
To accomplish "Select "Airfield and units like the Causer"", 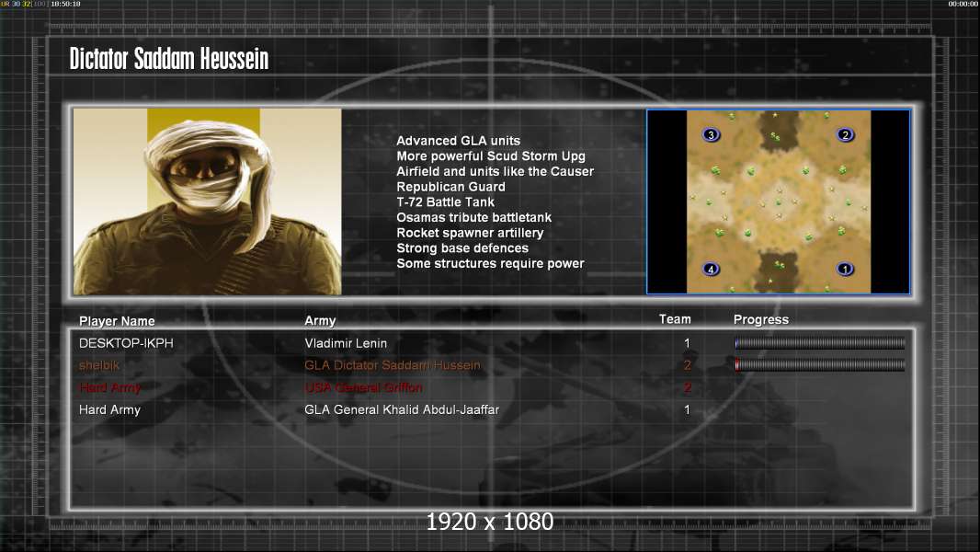I will tap(495, 171).
